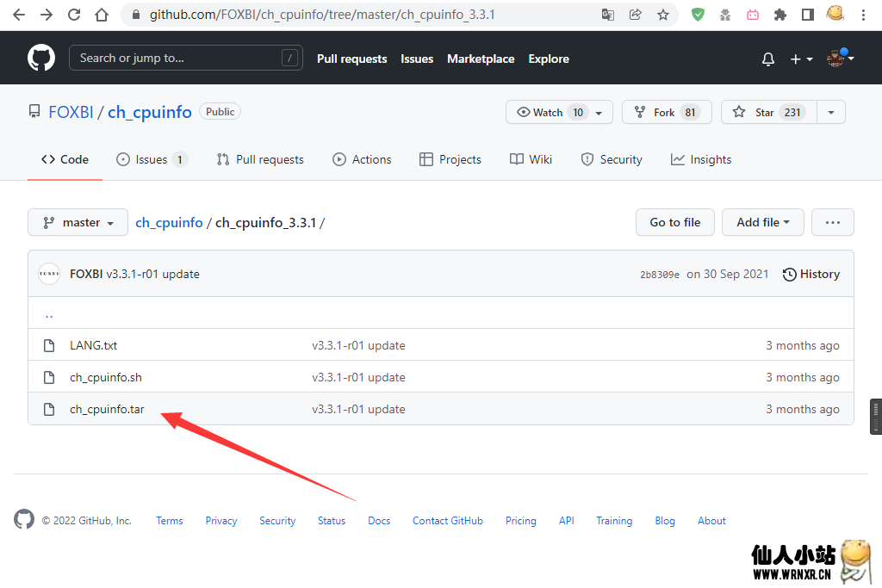
Task: Switch to the repository Pull requests tab
Action: tap(260, 159)
